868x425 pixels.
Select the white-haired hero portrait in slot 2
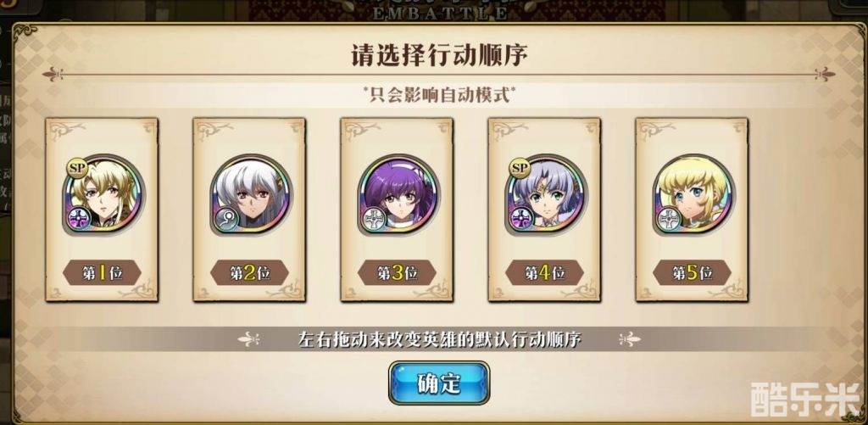point(250,194)
